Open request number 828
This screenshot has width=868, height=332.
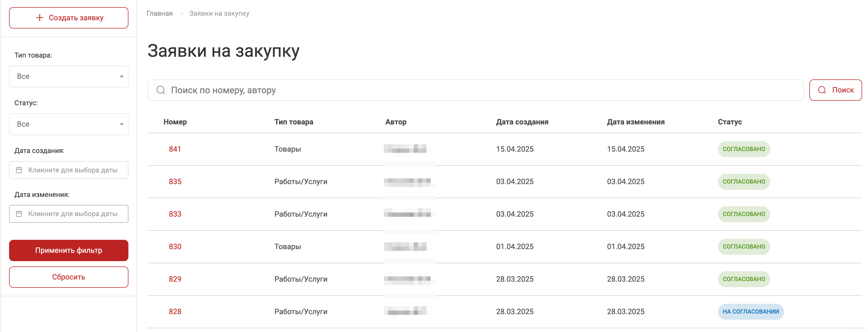coord(175,311)
